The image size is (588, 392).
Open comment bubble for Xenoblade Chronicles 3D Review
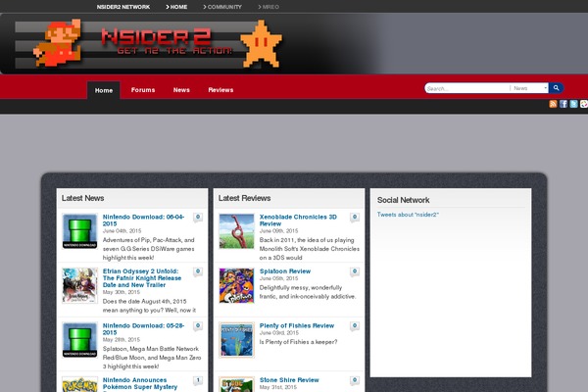pyautogui.click(x=355, y=218)
